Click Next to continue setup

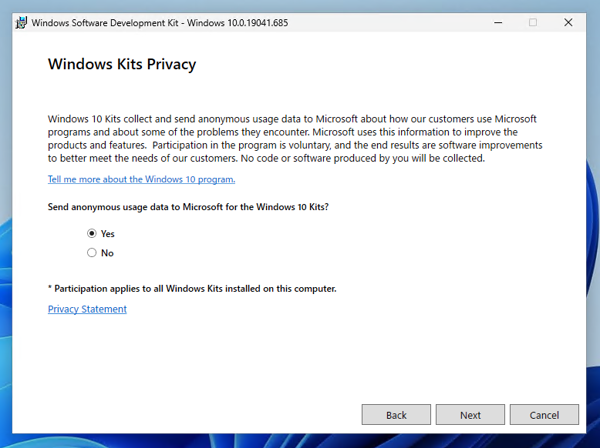[x=470, y=415]
